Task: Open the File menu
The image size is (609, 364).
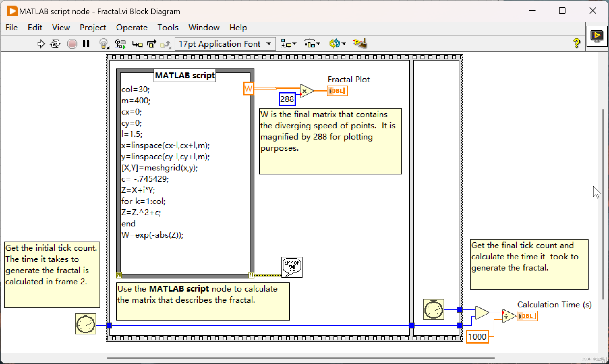Action: pyautogui.click(x=12, y=28)
